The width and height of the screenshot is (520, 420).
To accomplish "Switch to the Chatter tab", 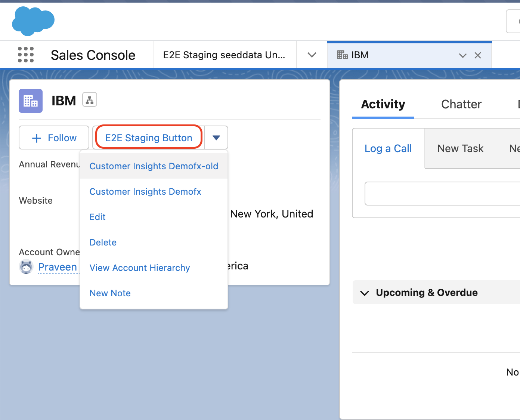I will 461,104.
